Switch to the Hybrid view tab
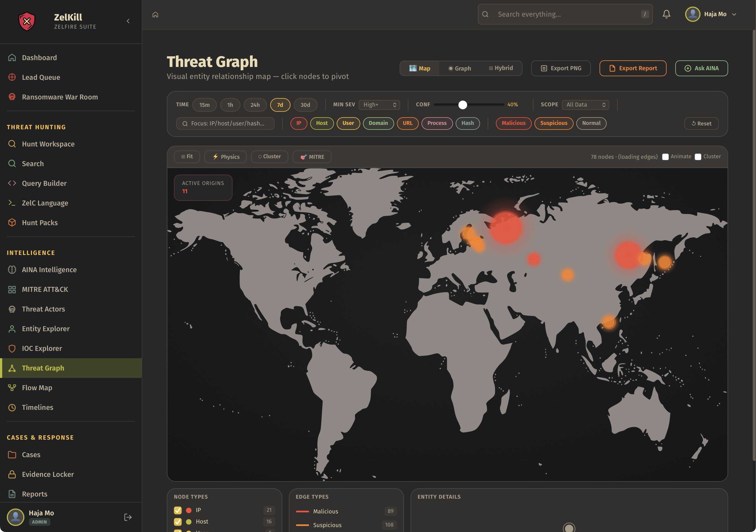This screenshot has width=756, height=532. [501, 68]
